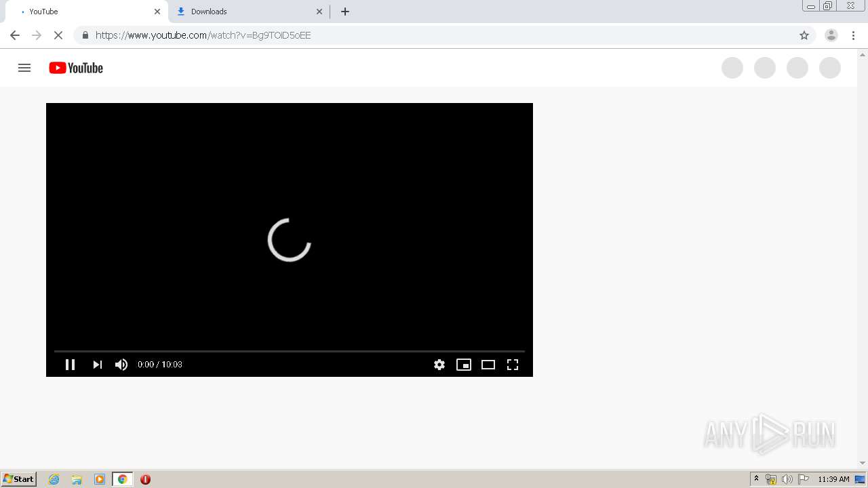Go back to previous page
This screenshot has width=868, height=488.
[15, 35]
